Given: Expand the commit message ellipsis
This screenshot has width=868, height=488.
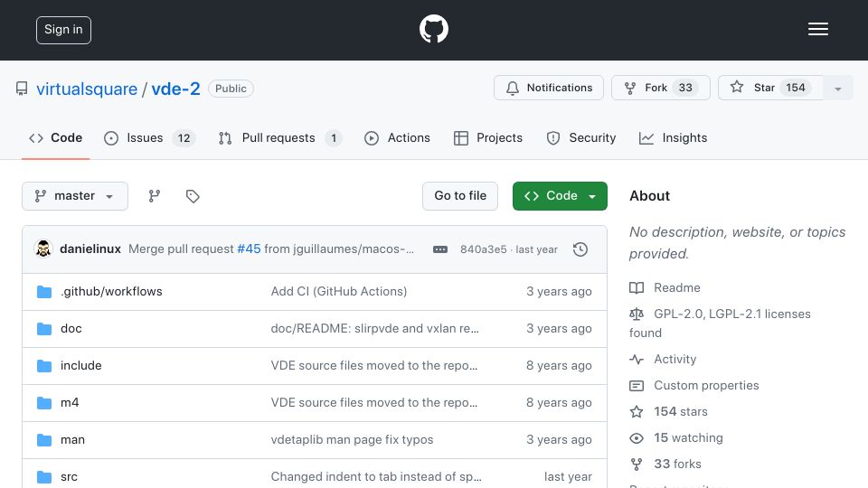Looking at the screenshot, I should [x=440, y=249].
